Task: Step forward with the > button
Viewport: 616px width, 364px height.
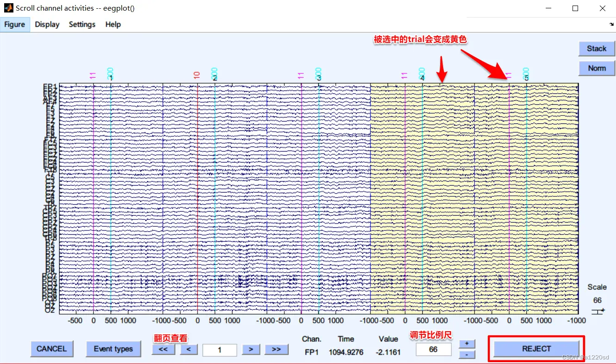Action: (251, 349)
